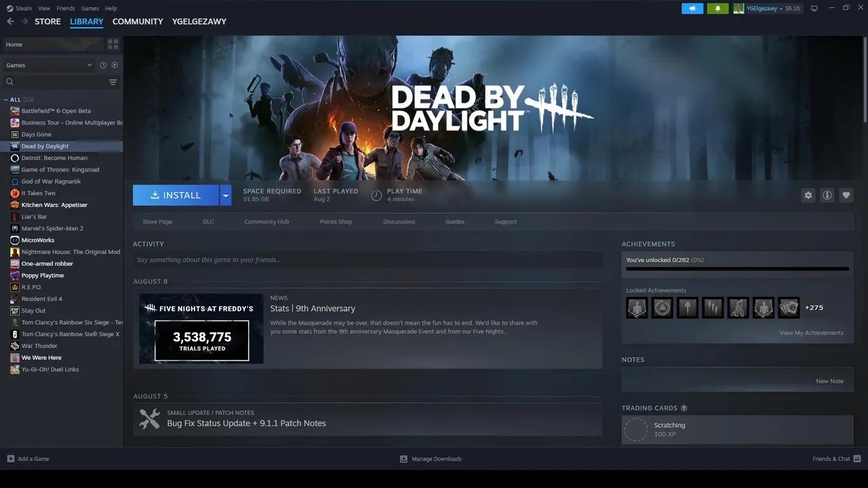Click the library search magnifier icon
This screenshot has height=488, width=868.
click(x=10, y=82)
